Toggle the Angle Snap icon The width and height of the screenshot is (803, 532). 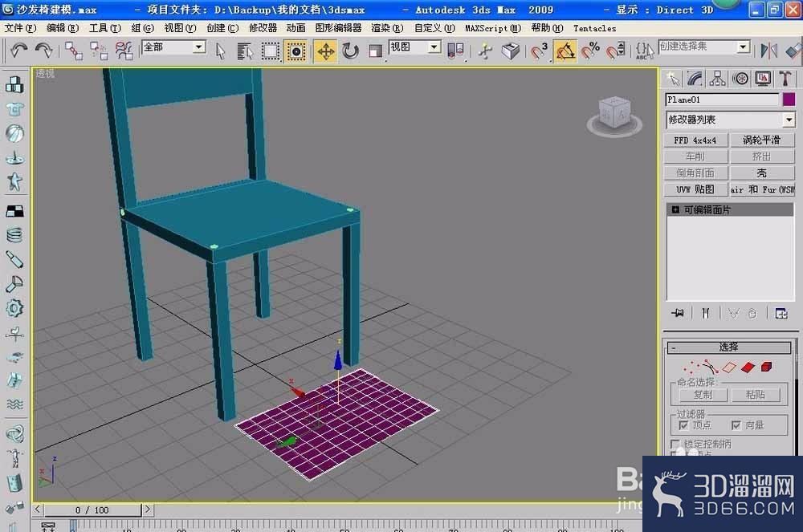(565, 51)
